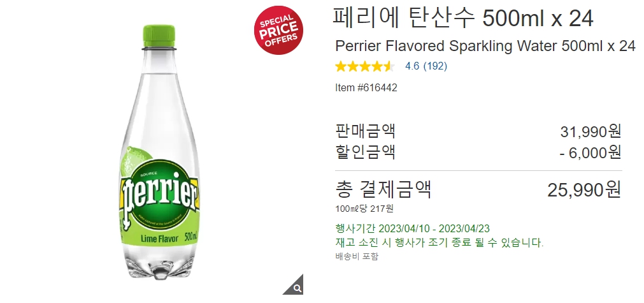Click the 배송비 포함 shipping included text
The width and height of the screenshot is (644, 303).
(357, 256)
